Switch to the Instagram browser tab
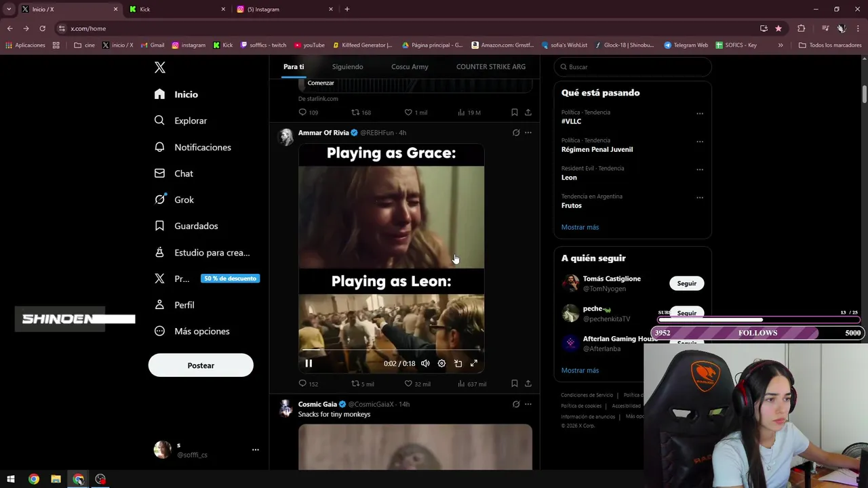Screen dimensions: 868x488 point(284,9)
